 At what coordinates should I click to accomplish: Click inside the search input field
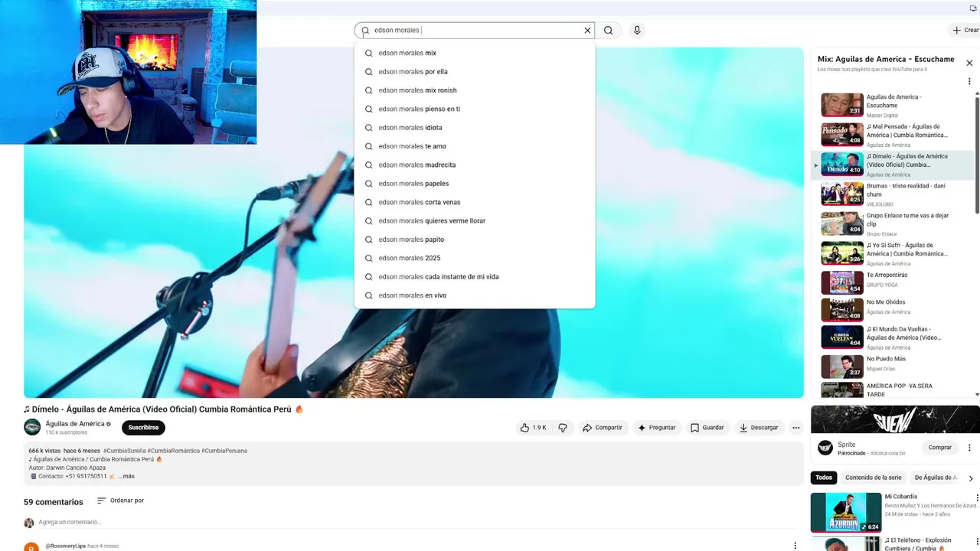pos(476,31)
